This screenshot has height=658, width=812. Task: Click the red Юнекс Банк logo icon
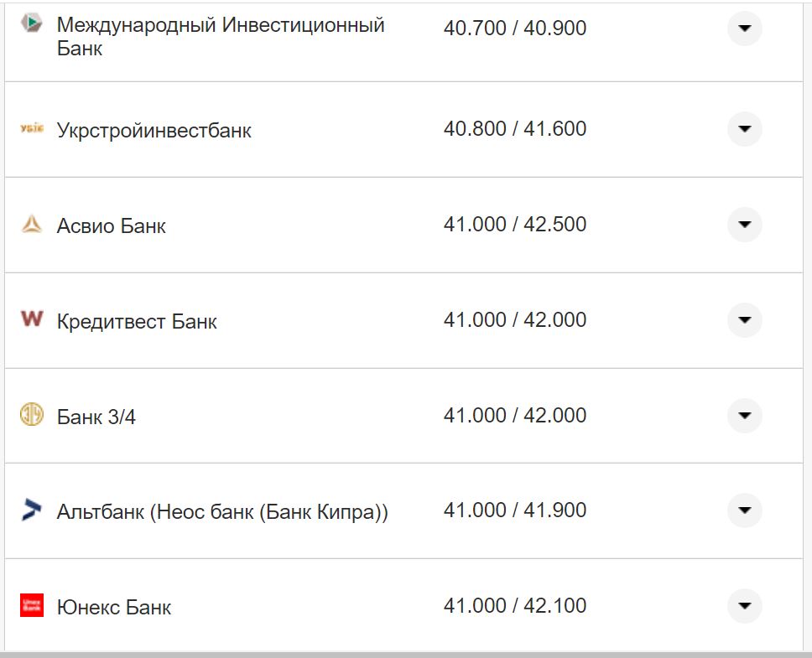point(30,605)
